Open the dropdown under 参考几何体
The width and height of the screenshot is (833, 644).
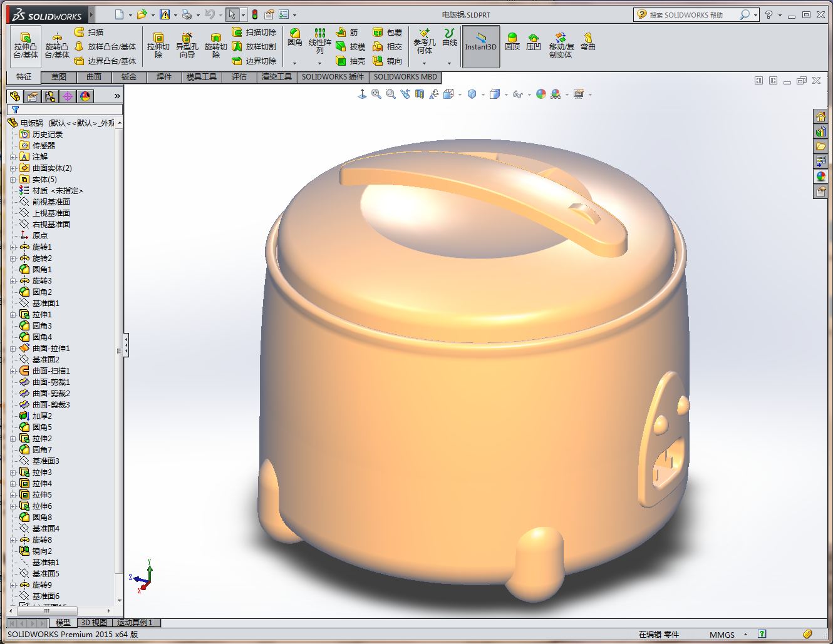[424, 63]
